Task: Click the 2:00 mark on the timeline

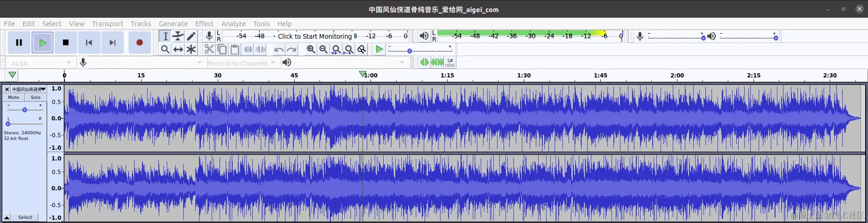Action: (x=677, y=75)
